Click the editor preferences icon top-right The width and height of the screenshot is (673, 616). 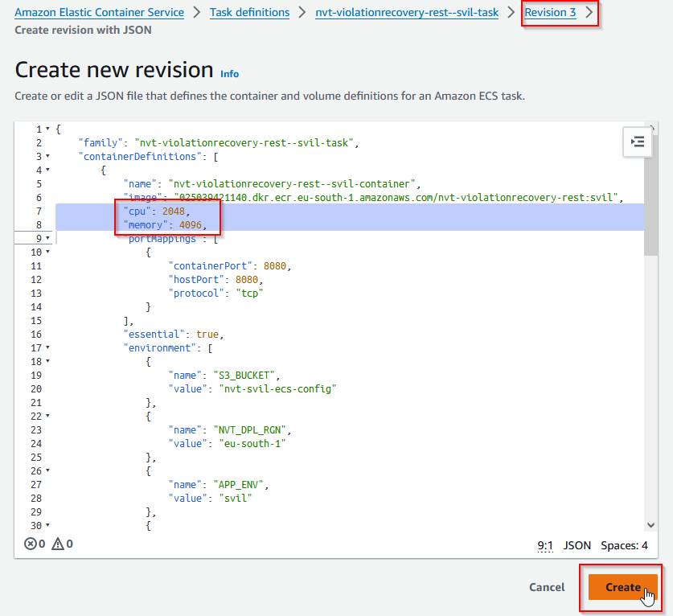point(638,142)
